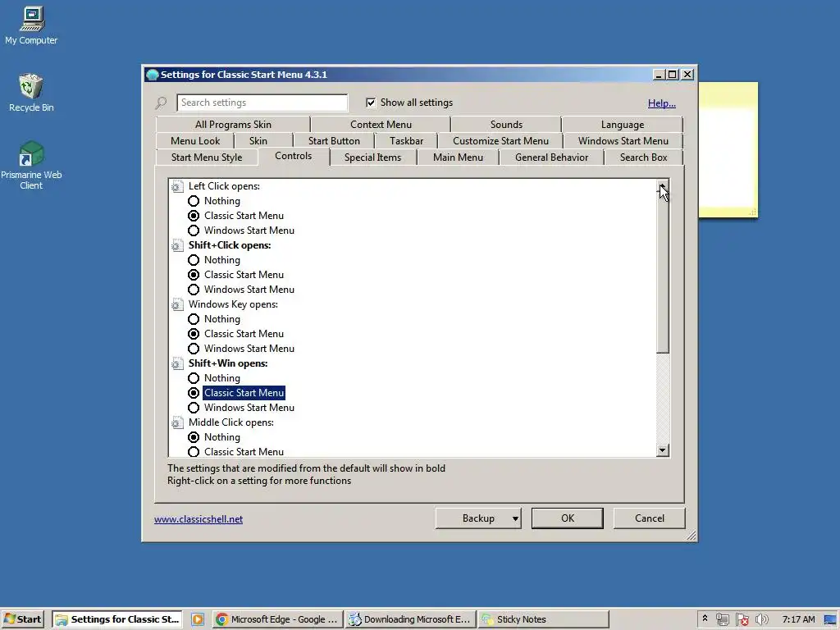The height and width of the screenshot is (630, 840).
Task: Select Nothing under Shift+Click opens
Action: coord(194,260)
